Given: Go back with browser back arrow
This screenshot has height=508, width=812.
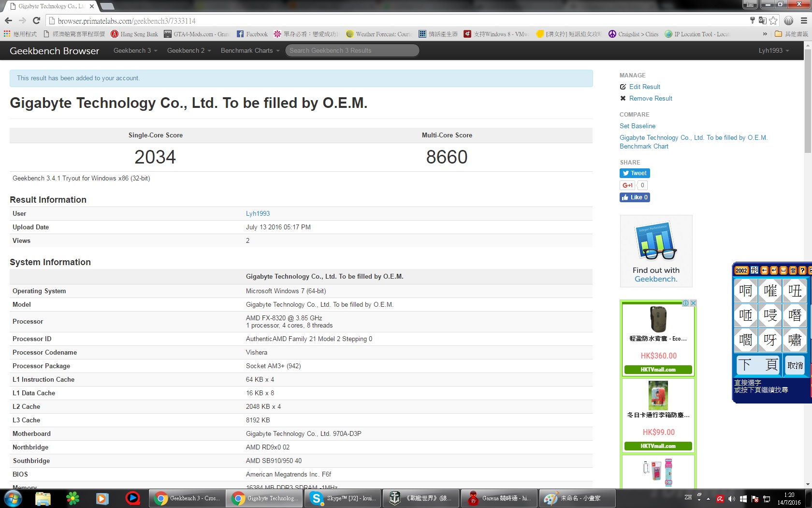Looking at the screenshot, I should click(8, 20).
